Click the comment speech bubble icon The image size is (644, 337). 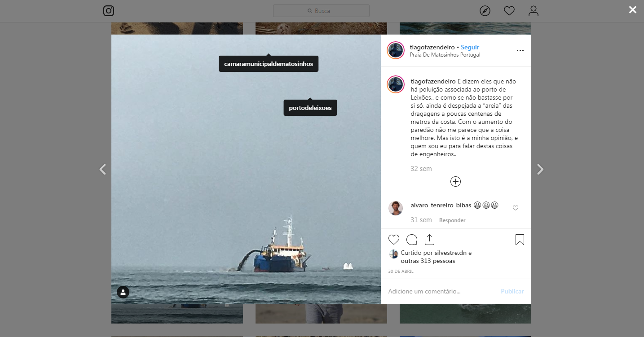412,240
